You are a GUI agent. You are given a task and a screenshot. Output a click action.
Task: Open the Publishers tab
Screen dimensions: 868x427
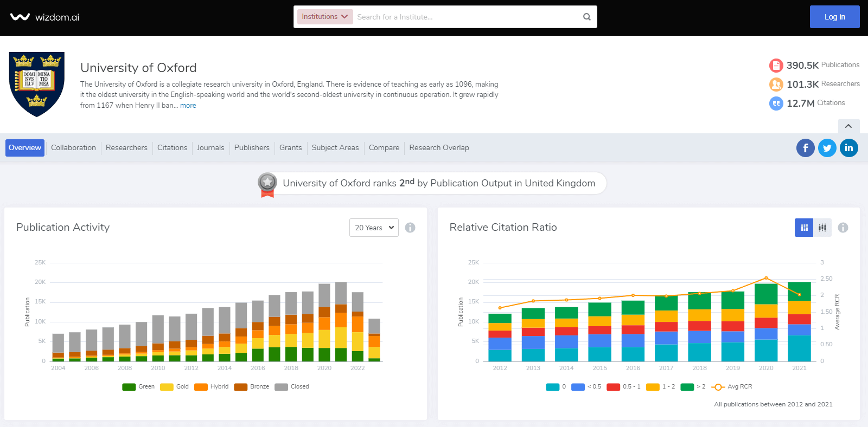(x=252, y=148)
